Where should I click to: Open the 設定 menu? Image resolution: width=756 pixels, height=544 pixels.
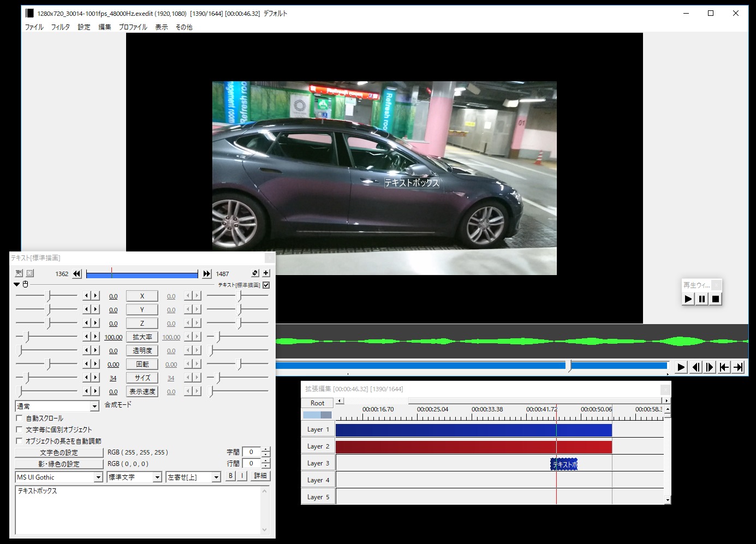pos(84,27)
